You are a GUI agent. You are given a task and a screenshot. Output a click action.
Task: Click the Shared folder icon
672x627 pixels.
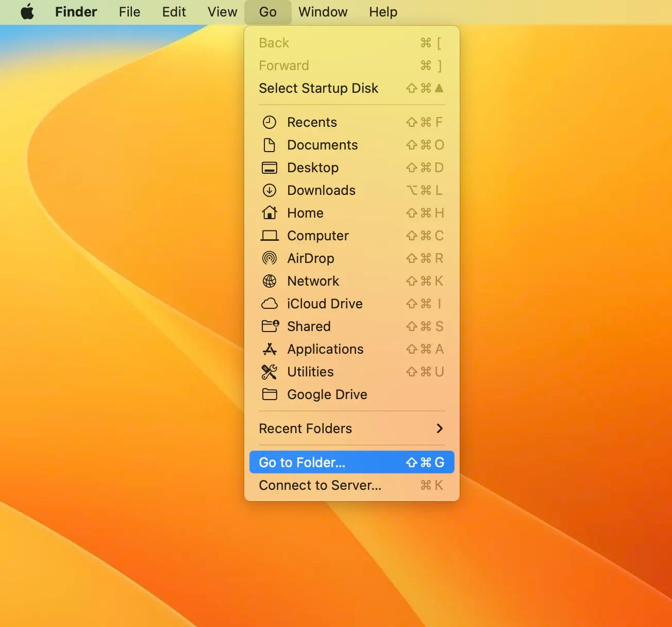[x=269, y=326]
